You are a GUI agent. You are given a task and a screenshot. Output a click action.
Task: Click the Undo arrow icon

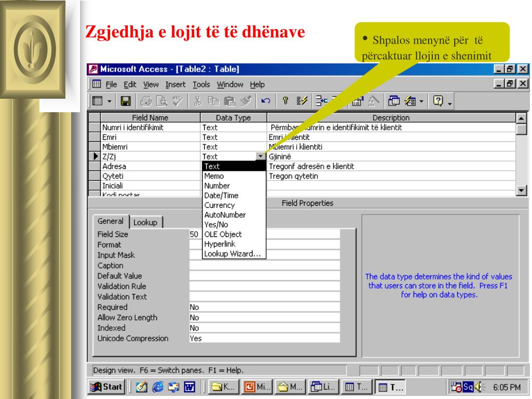[x=265, y=101]
